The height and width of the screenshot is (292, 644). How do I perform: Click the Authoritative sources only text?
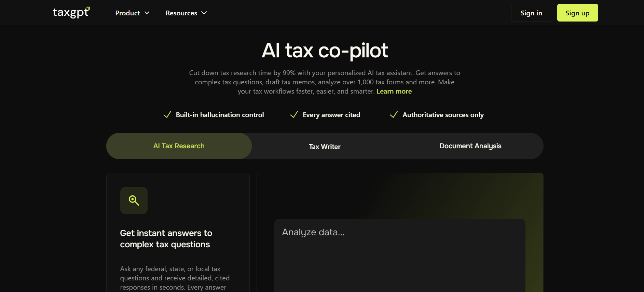443,115
